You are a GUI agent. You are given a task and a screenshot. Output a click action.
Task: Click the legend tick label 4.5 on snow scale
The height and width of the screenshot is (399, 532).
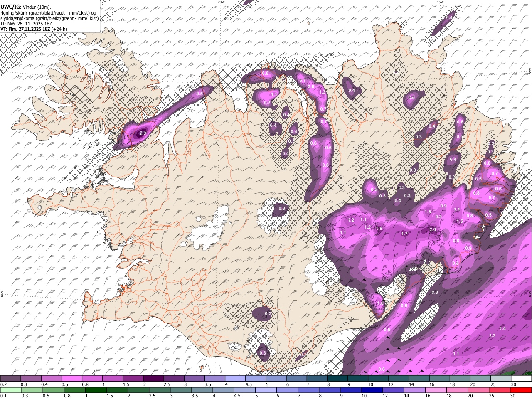coord(249,384)
